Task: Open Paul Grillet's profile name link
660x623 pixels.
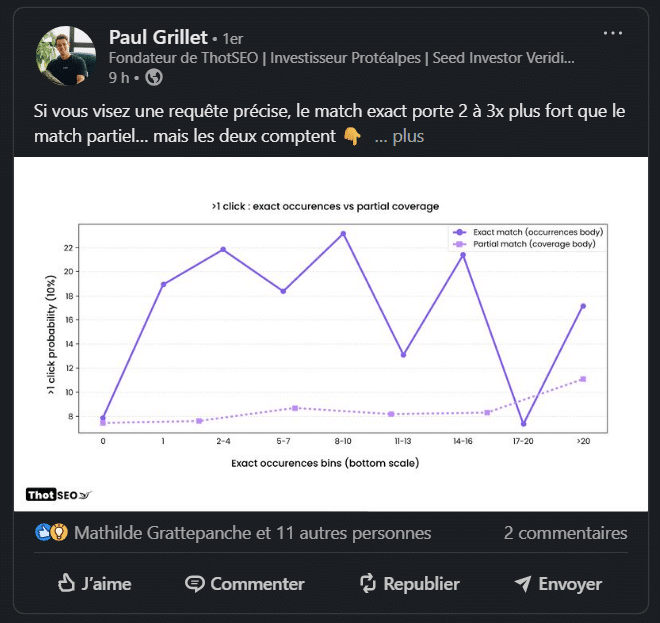Action: (x=158, y=37)
